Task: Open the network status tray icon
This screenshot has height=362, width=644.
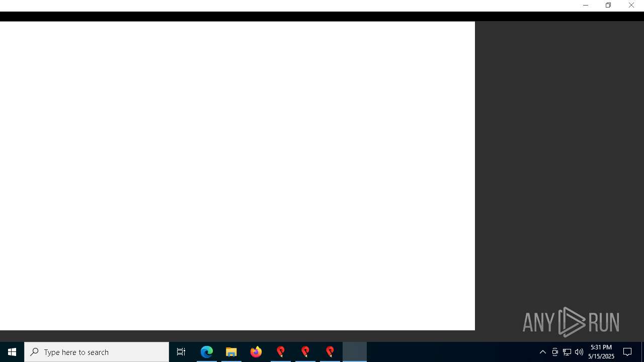Action: point(567,352)
